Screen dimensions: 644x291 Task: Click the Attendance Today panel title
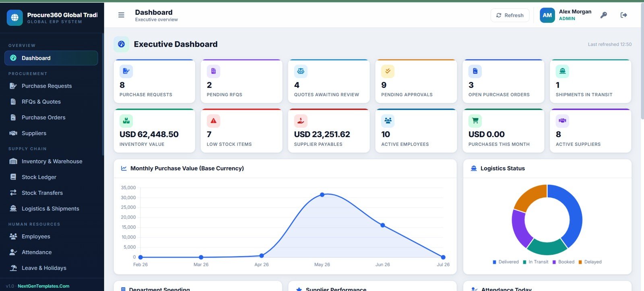pos(506,289)
